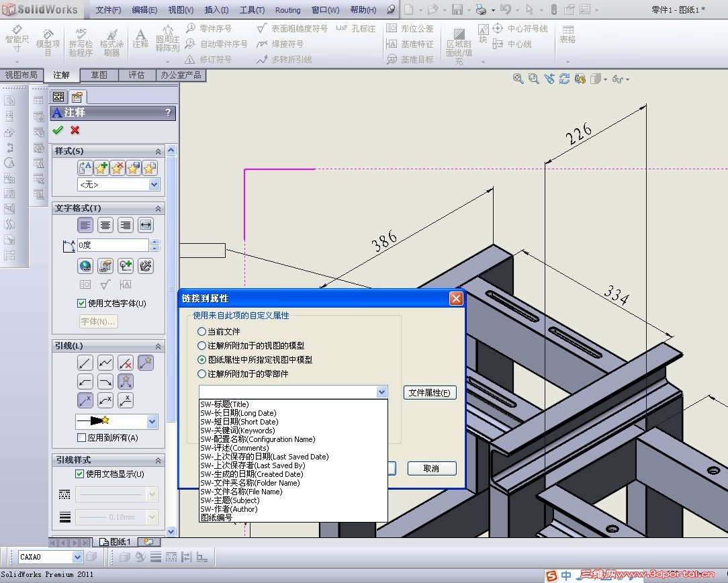Open the arrow style dropdown
Viewport: 728px width, 583px height.
coord(152,422)
